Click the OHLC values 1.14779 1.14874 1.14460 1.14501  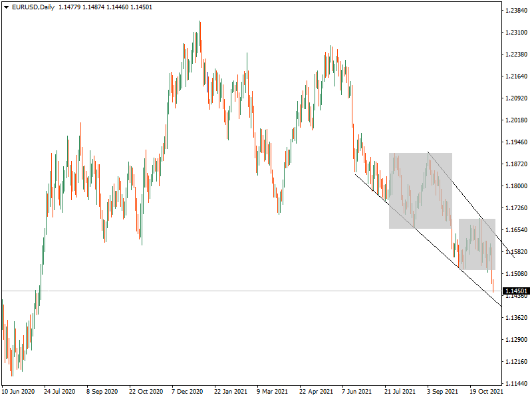(105, 7)
